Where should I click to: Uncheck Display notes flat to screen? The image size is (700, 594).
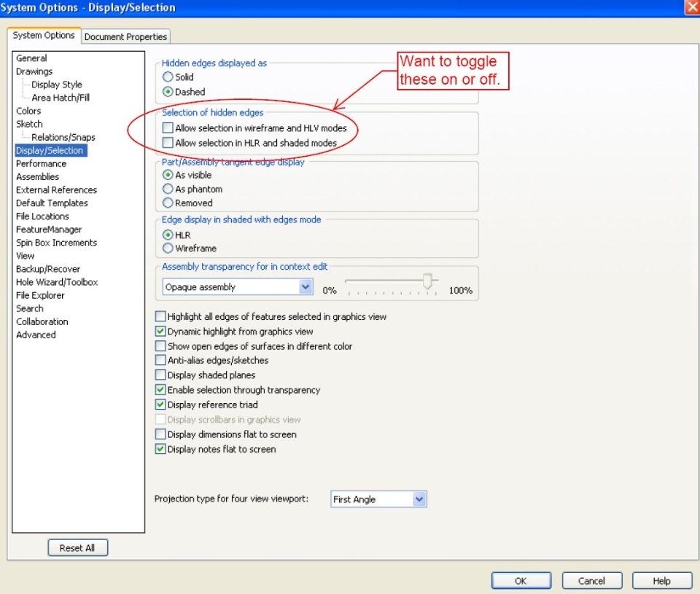(160, 449)
